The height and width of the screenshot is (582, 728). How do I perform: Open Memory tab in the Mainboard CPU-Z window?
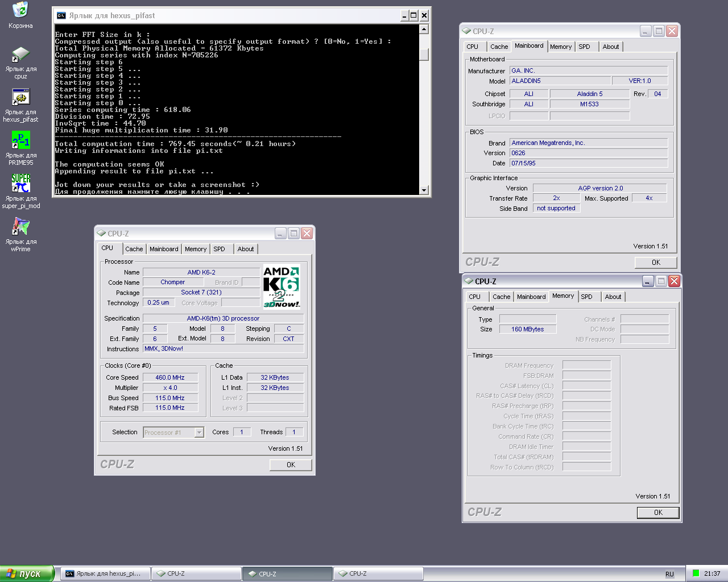tap(561, 47)
